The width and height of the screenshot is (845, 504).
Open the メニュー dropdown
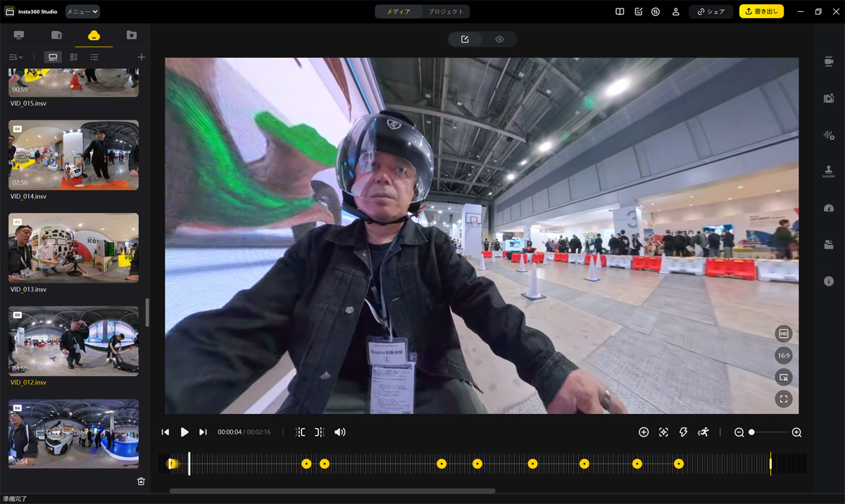[x=82, y=11]
